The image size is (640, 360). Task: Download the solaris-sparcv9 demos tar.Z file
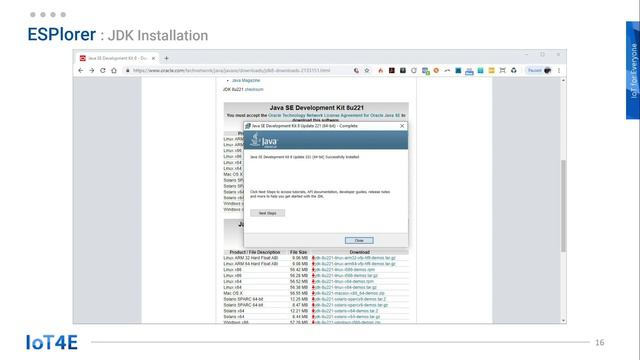[350, 299]
